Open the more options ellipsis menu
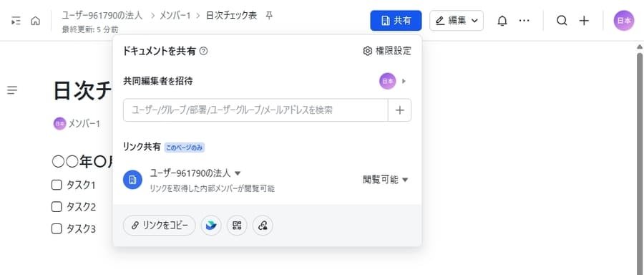This screenshot has width=644, height=275. point(524,21)
